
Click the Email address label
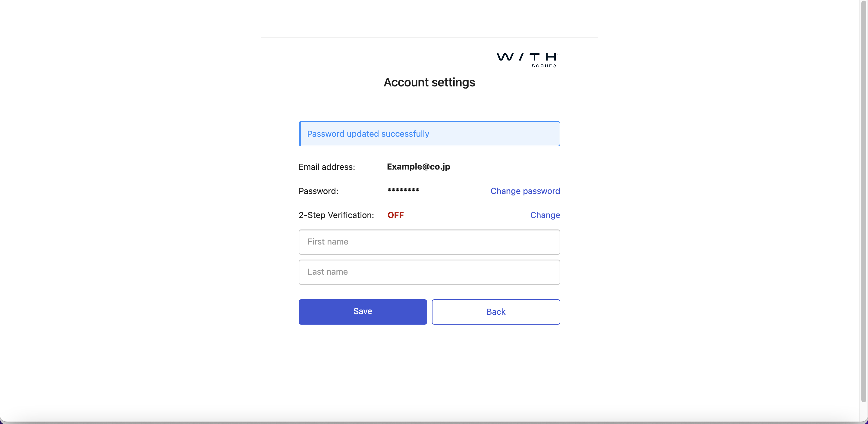[x=326, y=167]
